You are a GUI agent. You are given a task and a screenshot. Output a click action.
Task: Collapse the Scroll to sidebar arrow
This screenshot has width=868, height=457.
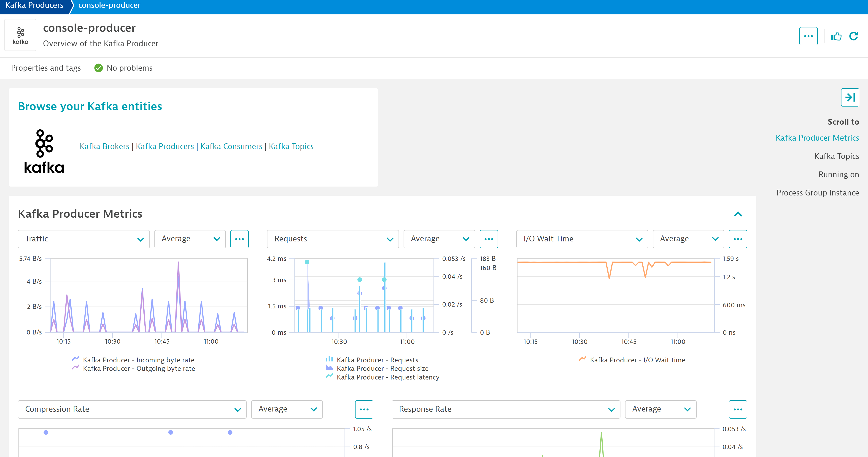pyautogui.click(x=850, y=97)
